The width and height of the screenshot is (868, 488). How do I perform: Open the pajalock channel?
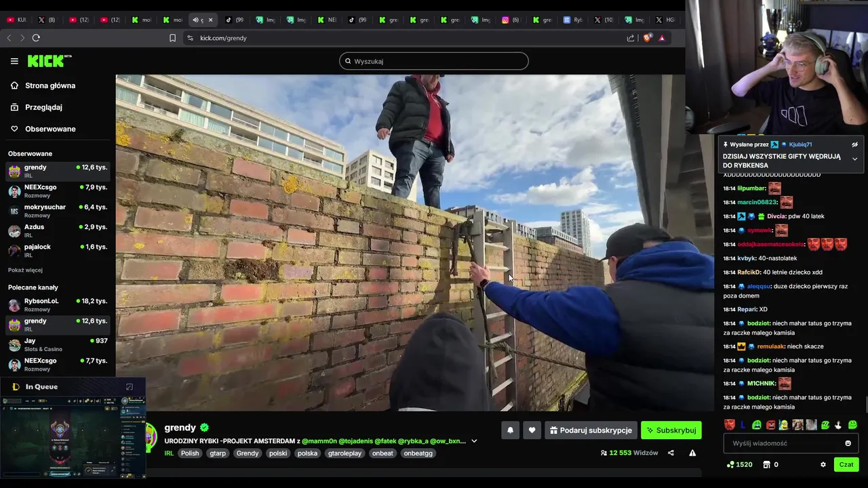pyautogui.click(x=58, y=250)
